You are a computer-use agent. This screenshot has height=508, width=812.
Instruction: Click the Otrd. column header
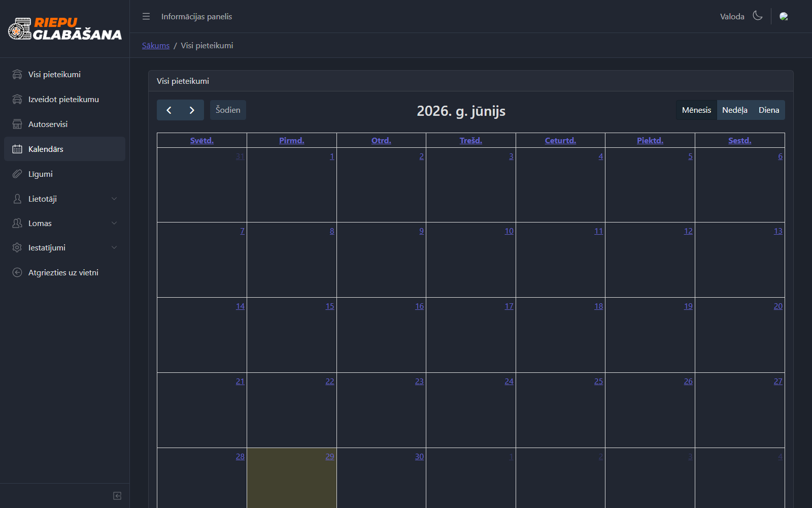tap(381, 140)
